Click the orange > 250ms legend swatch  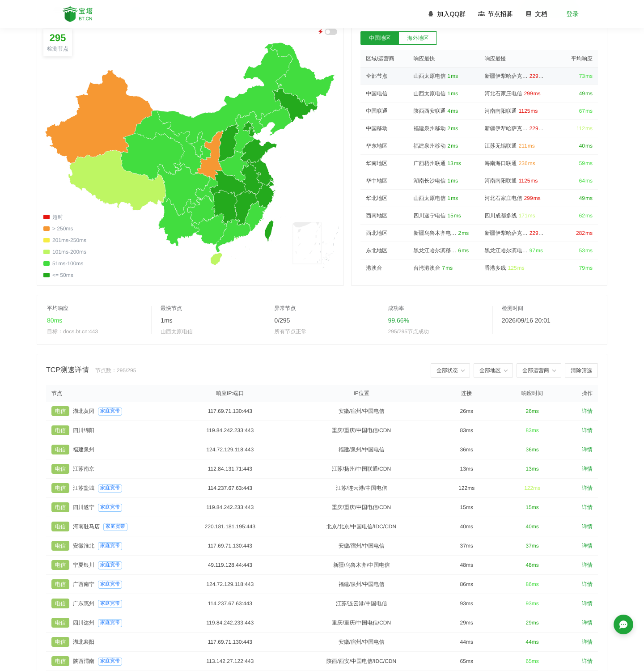[x=47, y=229]
